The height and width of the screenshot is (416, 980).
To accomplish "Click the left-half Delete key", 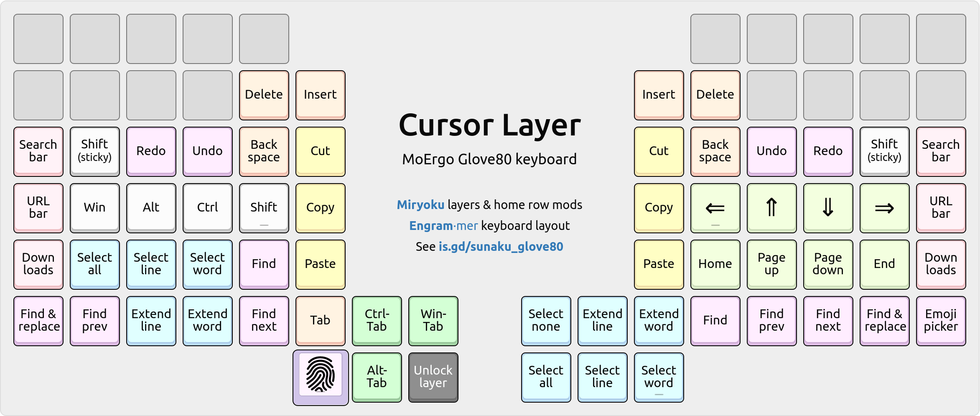I will click(x=264, y=95).
